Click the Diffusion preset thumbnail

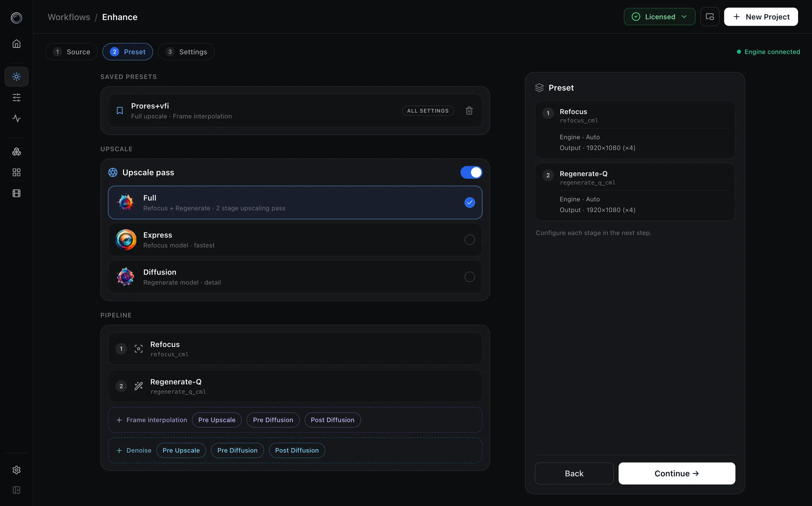(x=126, y=277)
